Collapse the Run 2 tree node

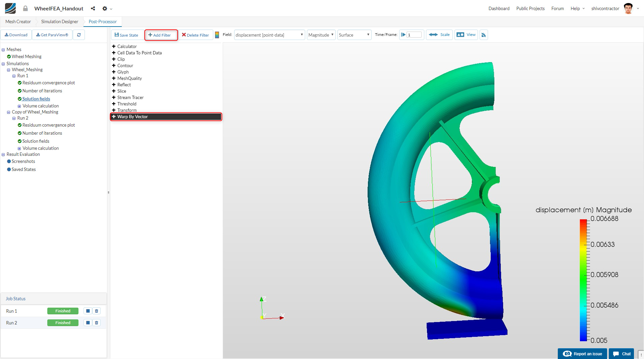[x=14, y=118]
